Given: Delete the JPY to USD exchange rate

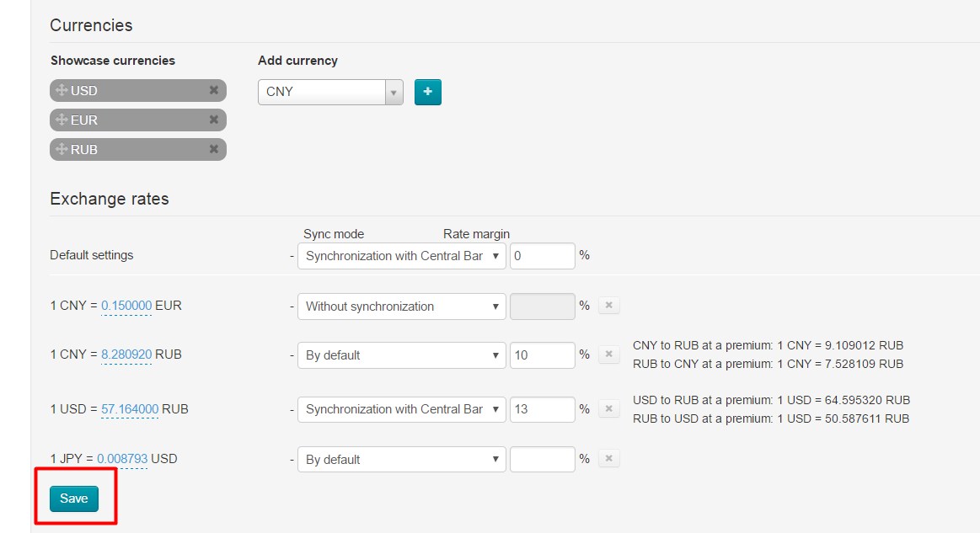Looking at the screenshot, I should [x=608, y=458].
